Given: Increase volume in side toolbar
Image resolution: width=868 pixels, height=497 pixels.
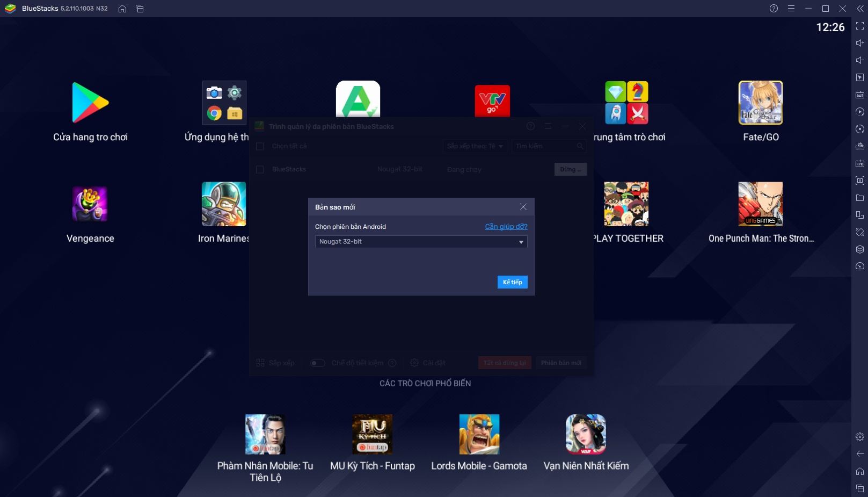Looking at the screenshot, I should 860,43.
